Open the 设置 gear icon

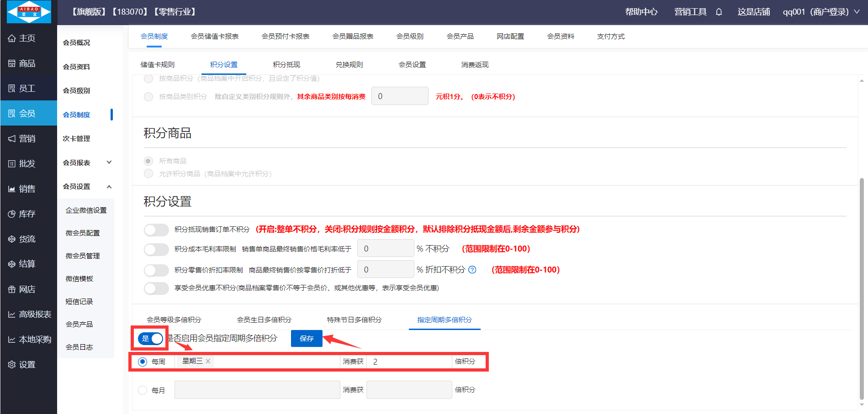tap(12, 365)
